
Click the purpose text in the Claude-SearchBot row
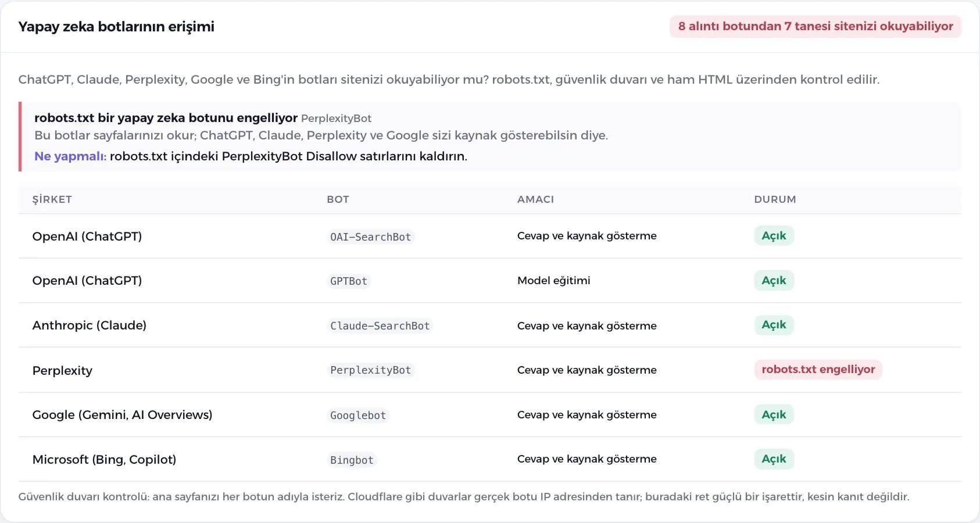pos(587,326)
